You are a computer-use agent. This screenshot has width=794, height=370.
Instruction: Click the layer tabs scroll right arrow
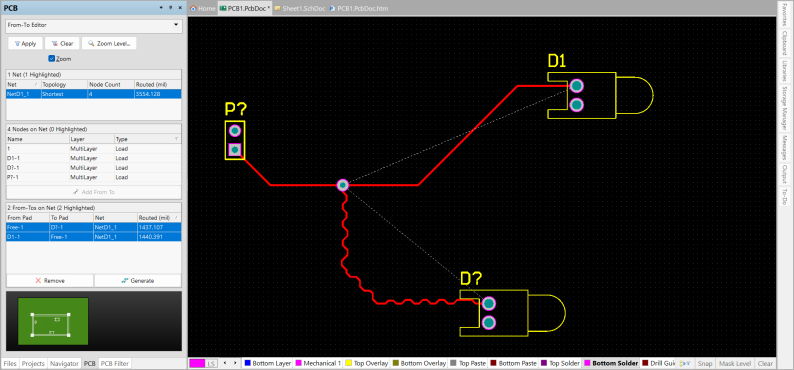tap(235, 363)
